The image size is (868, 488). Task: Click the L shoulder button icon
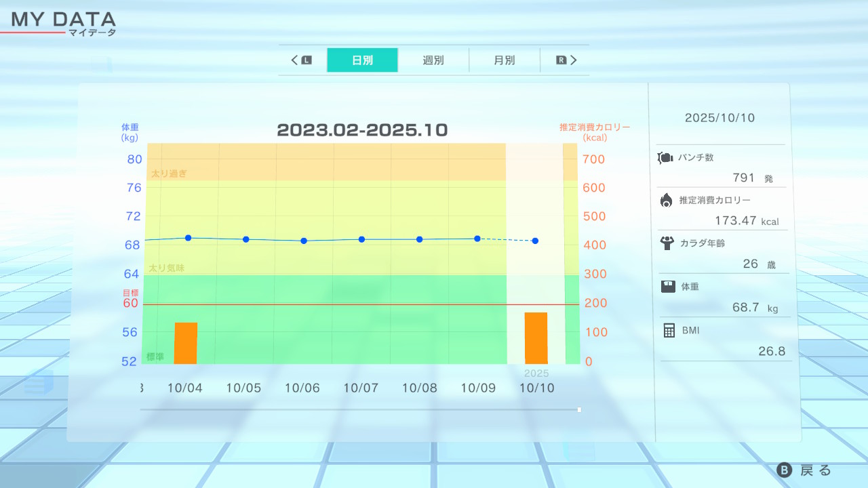tap(307, 60)
